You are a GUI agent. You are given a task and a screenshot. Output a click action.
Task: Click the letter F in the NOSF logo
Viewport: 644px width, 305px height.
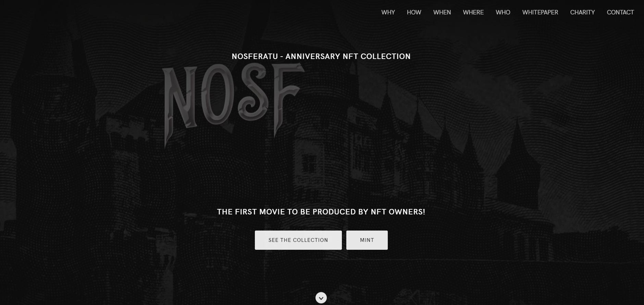click(286, 98)
